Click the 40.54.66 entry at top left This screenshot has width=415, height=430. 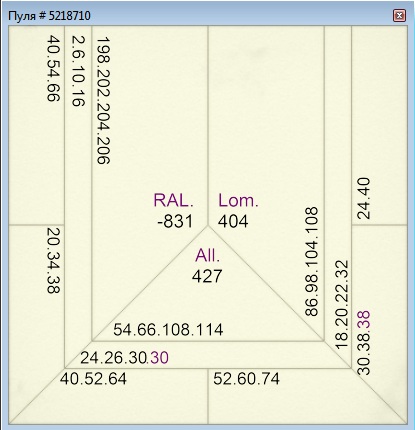click(53, 68)
